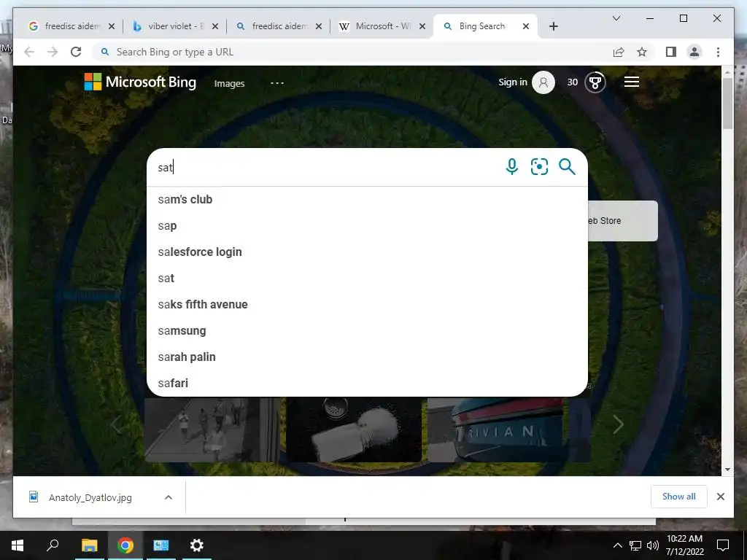747x560 pixels.
Task: Bookmark this tab with star icon
Action: [x=642, y=52]
